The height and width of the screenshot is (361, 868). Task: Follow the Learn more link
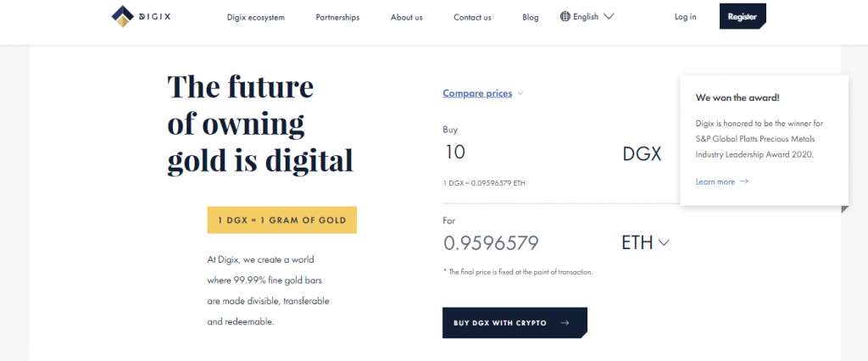click(x=715, y=181)
